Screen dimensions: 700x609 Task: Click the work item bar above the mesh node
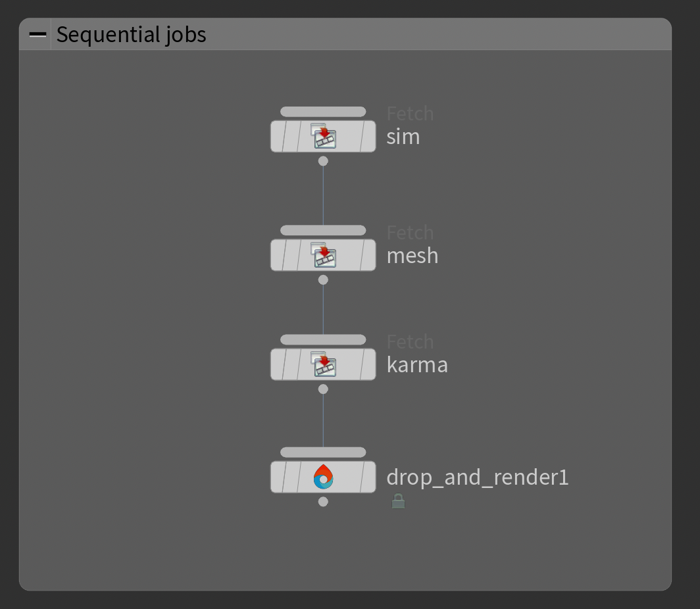[x=323, y=230]
